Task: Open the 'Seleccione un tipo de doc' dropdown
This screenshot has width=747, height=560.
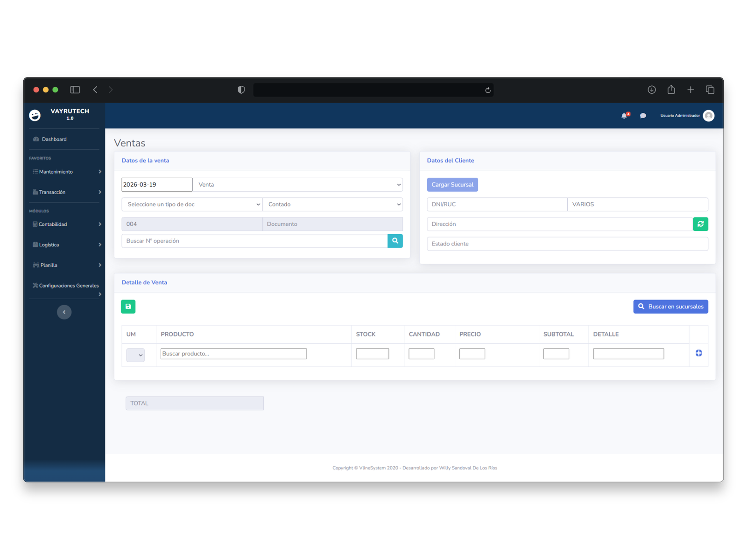Action: (191, 204)
